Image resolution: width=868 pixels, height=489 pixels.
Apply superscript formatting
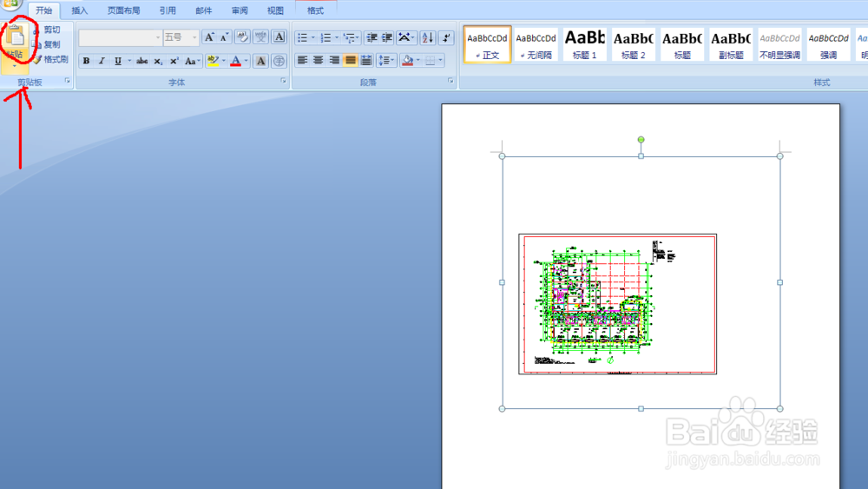coord(174,61)
